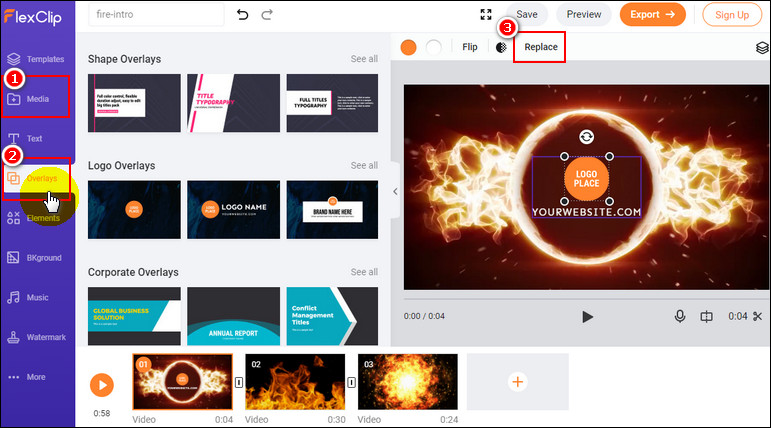Select the Conflict Management Titles overlay

coord(332,316)
